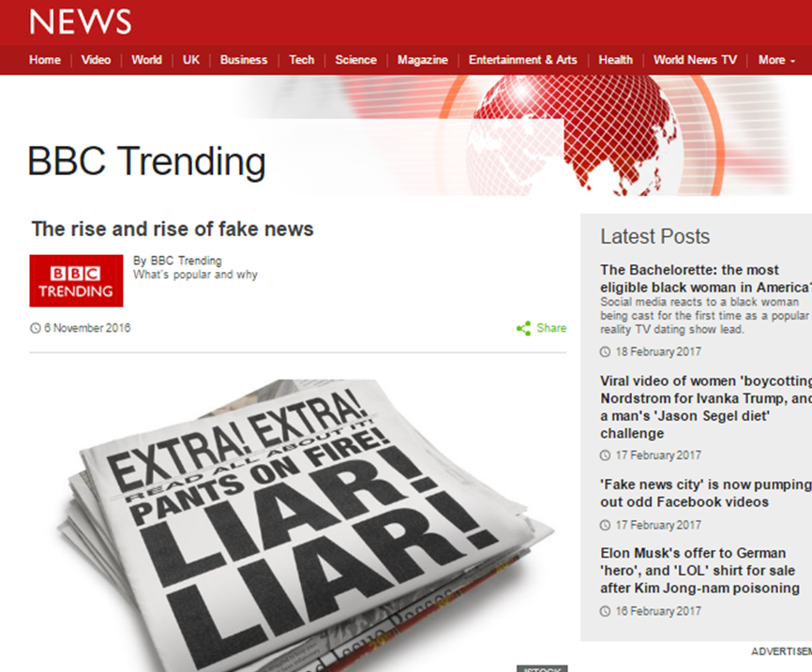This screenshot has height=672, width=812.
Task: Open The Bachelorette latest post link
Action: [706, 278]
